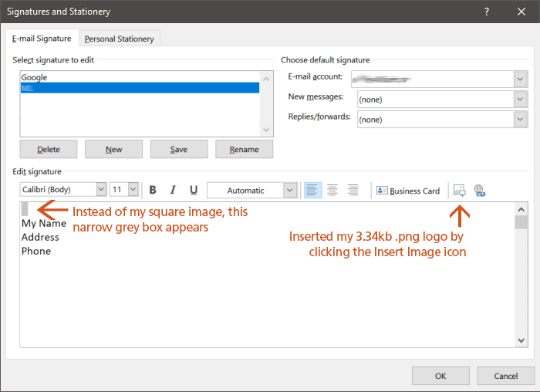Dismiss dialog with Cancel button
The image size is (540, 392).
505,376
